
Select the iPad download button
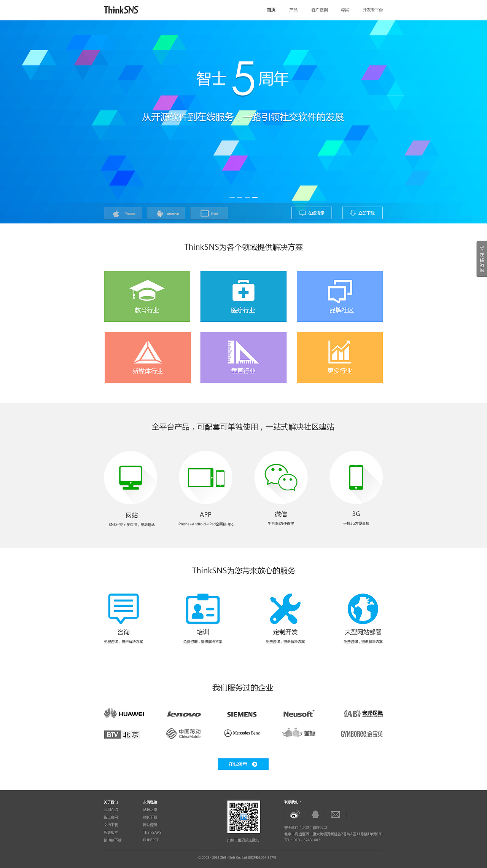tap(209, 214)
